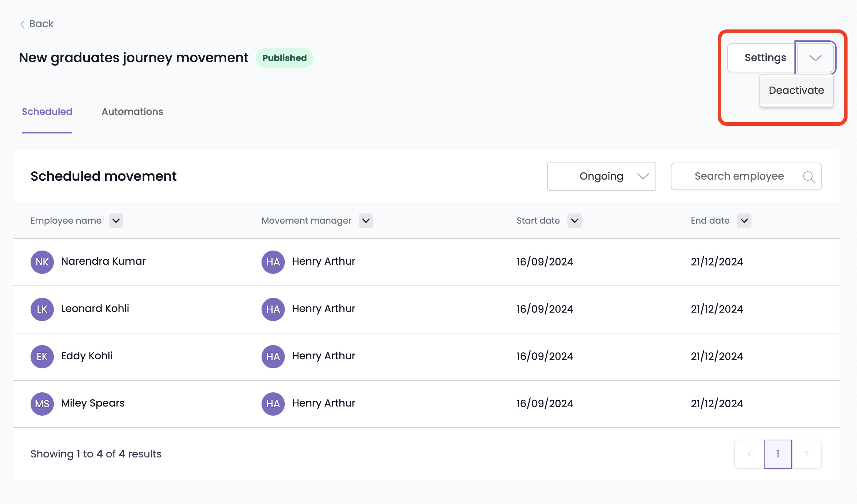Click the End date column header

tap(710, 221)
